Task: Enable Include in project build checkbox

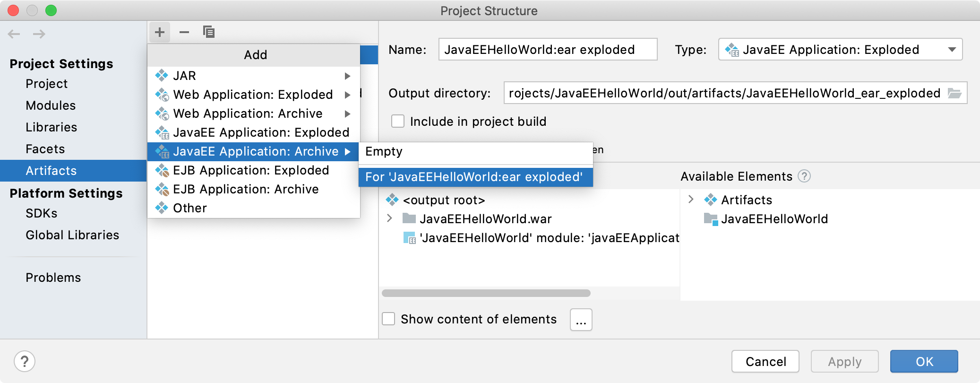Action: [x=398, y=122]
